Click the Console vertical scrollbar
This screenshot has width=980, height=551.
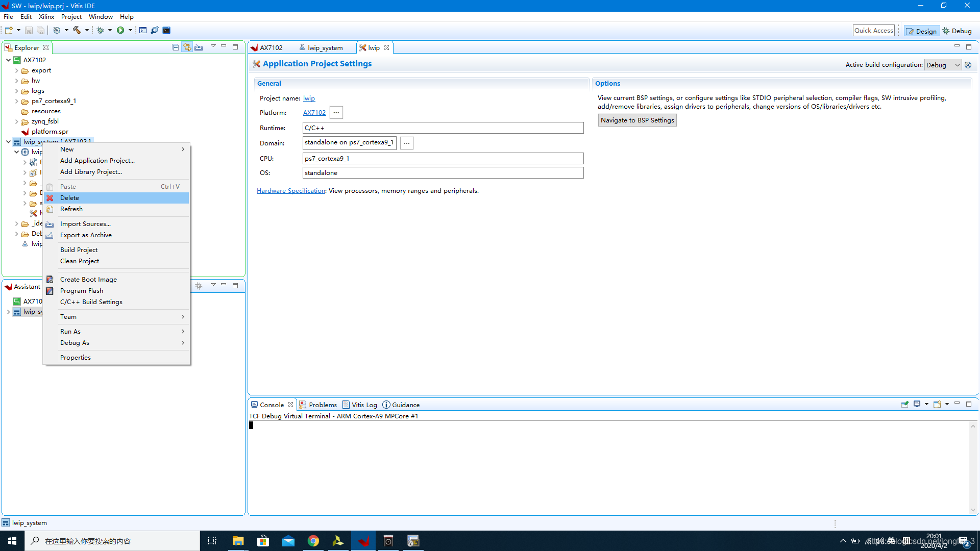[x=972, y=467]
